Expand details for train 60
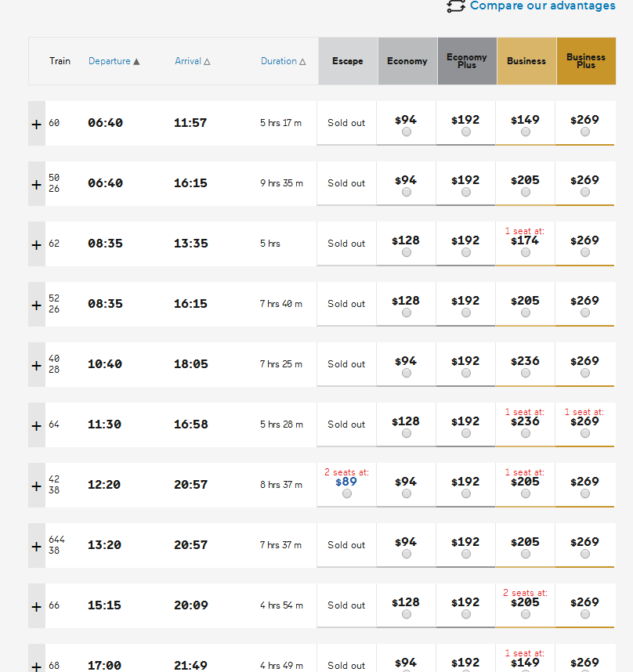This screenshot has height=672, width=633. 36,124
